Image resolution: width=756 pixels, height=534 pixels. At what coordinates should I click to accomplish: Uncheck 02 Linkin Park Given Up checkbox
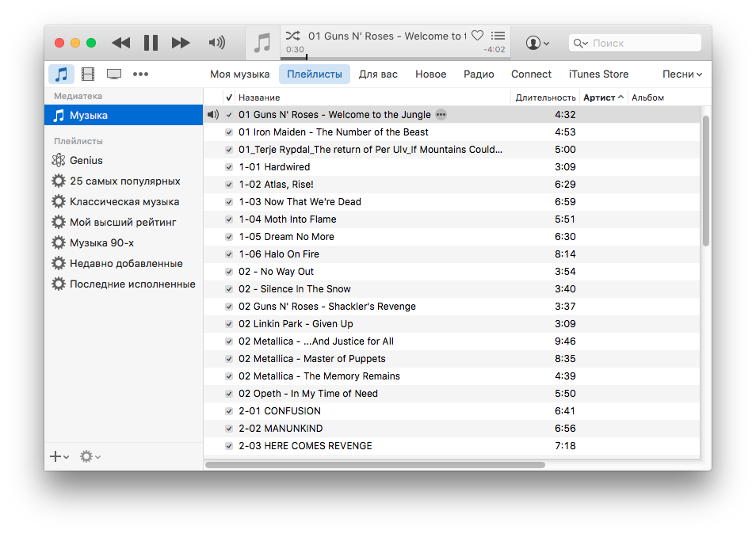coord(229,324)
